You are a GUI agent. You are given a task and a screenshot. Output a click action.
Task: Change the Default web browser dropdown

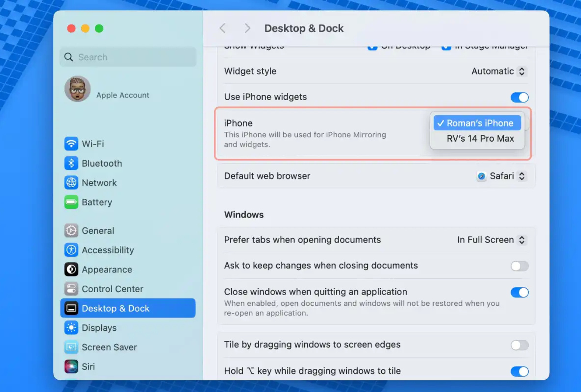point(502,176)
